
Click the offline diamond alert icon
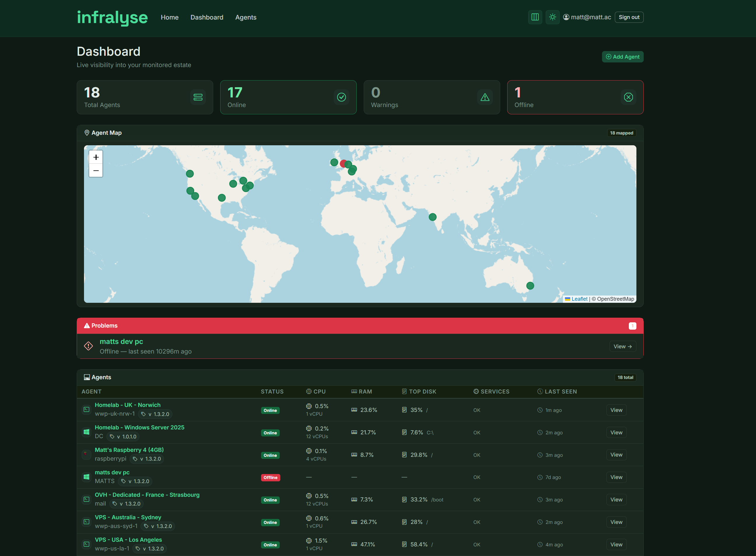tap(88, 346)
